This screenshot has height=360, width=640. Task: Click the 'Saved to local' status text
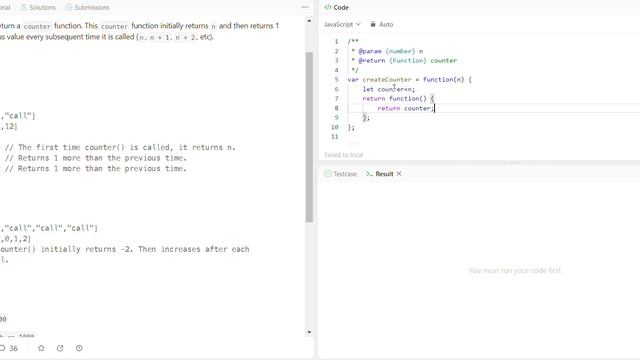(343, 155)
